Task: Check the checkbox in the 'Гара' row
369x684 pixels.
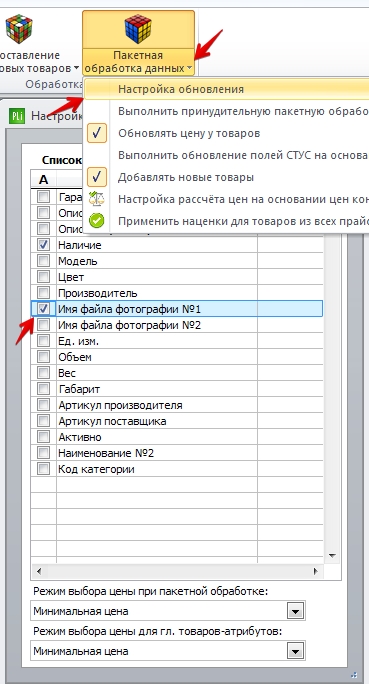Action: [43, 197]
